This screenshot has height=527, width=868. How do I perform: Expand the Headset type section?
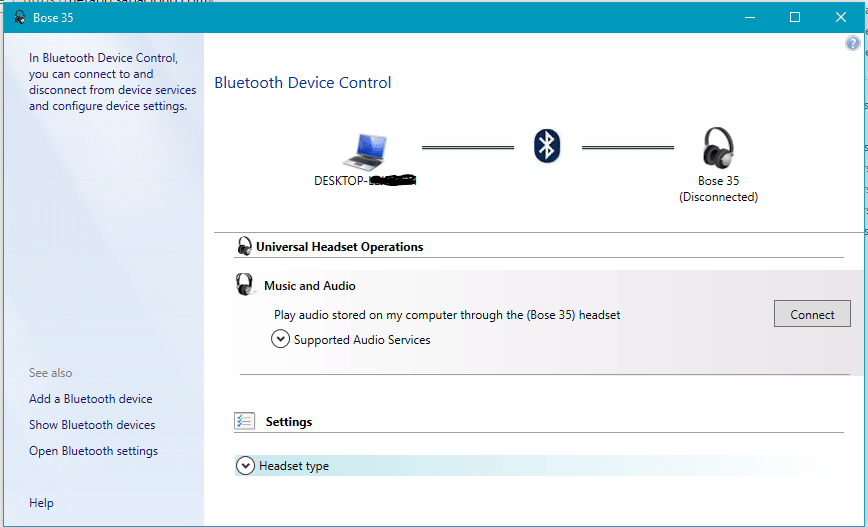click(245, 466)
